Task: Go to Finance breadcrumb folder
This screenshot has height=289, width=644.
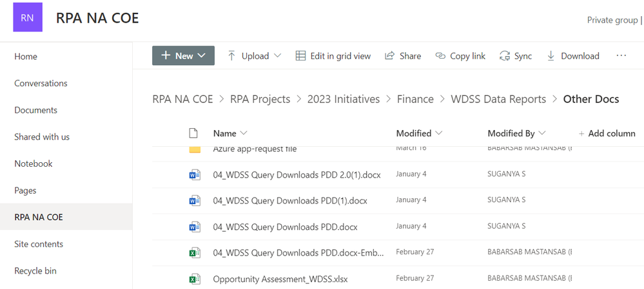Action: tap(415, 99)
